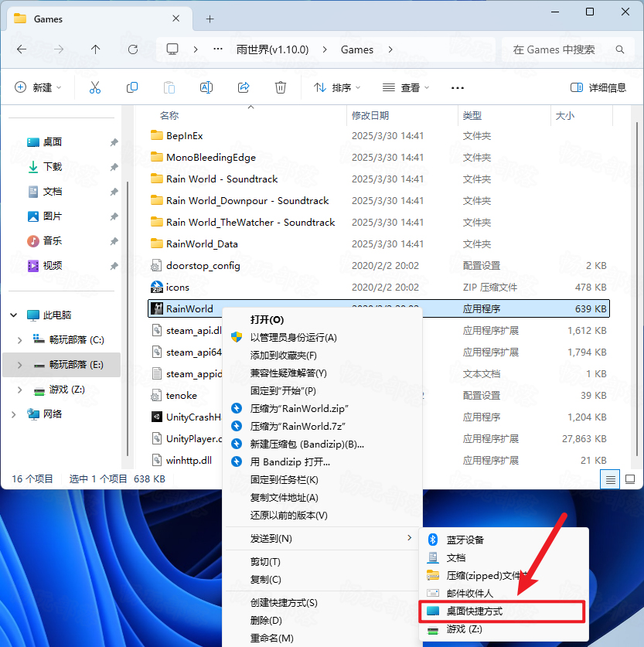
Task: Select the winhttp.dll file
Action: [189, 460]
